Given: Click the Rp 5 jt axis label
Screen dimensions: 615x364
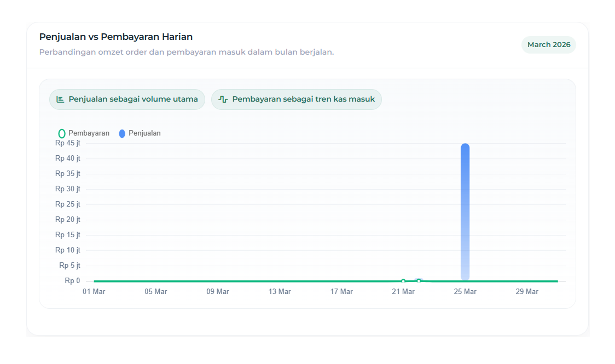Looking at the screenshot, I should pyautogui.click(x=70, y=266).
